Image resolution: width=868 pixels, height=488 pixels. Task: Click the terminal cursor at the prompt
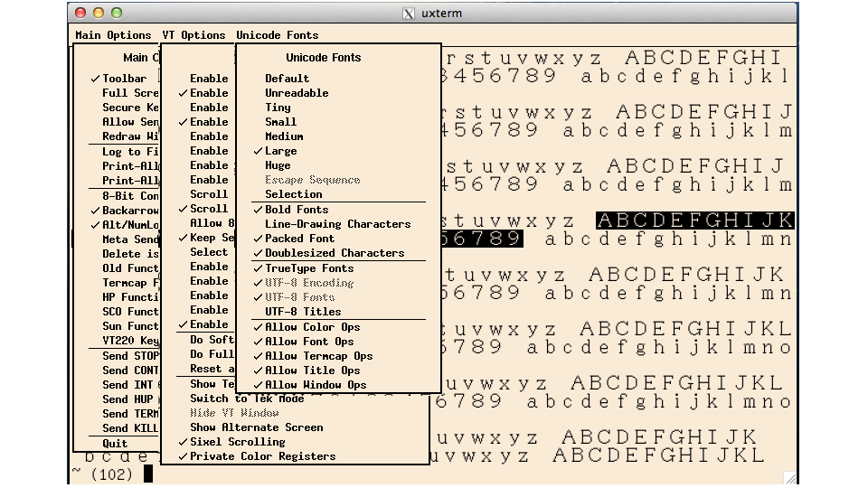point(148,474)
